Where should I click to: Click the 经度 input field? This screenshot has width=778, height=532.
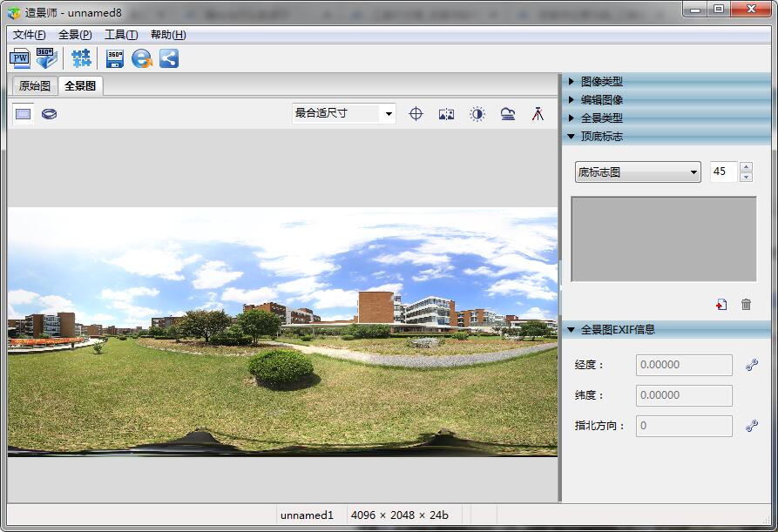684,365
